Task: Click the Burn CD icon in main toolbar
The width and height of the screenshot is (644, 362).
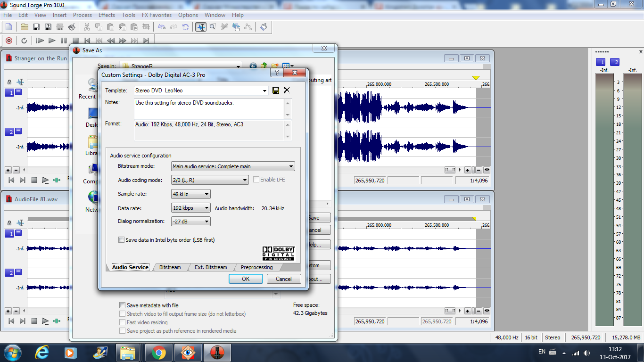Action: [72, 27]
